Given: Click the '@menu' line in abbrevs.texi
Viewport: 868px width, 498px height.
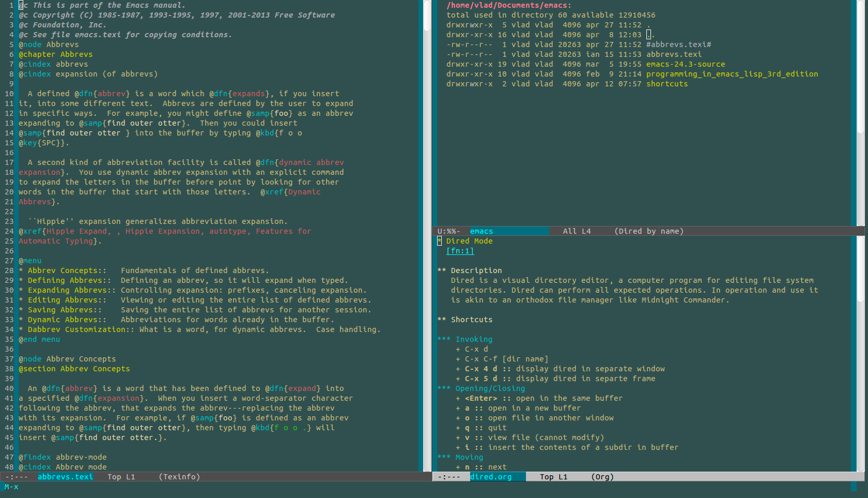Looking at the screenshot, I should point(30,261).
